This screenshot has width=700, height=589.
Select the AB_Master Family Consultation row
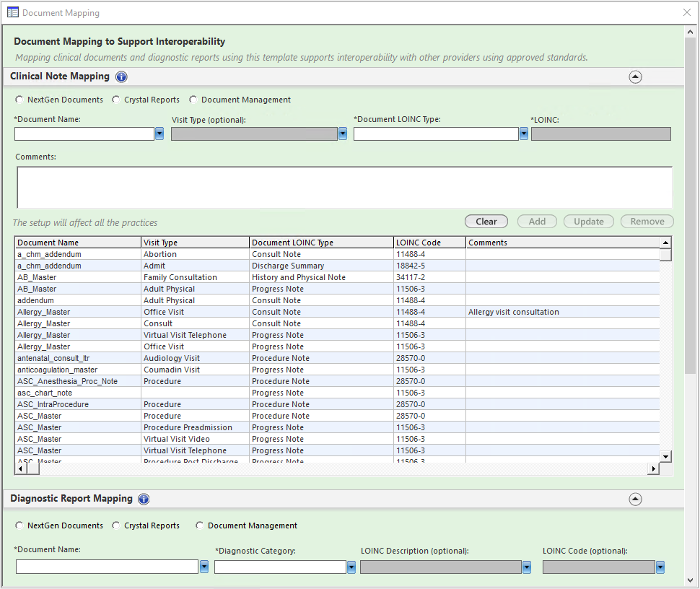point(337,277)
